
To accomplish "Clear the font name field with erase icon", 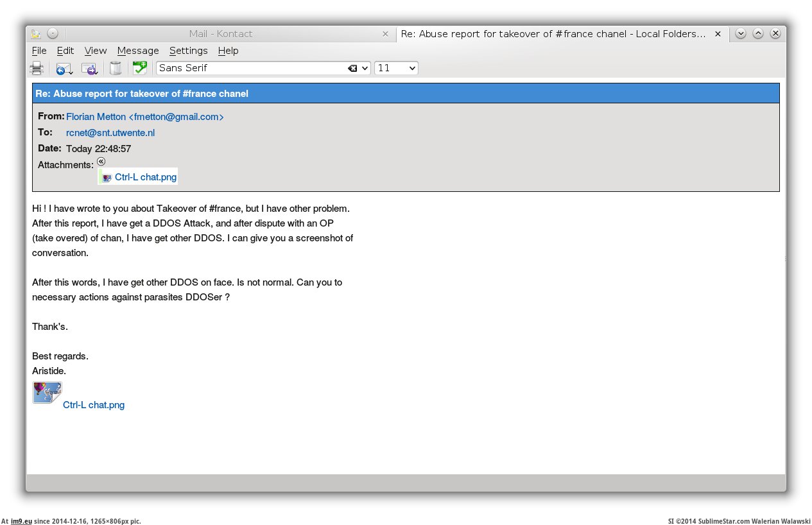I will point(352,68).
